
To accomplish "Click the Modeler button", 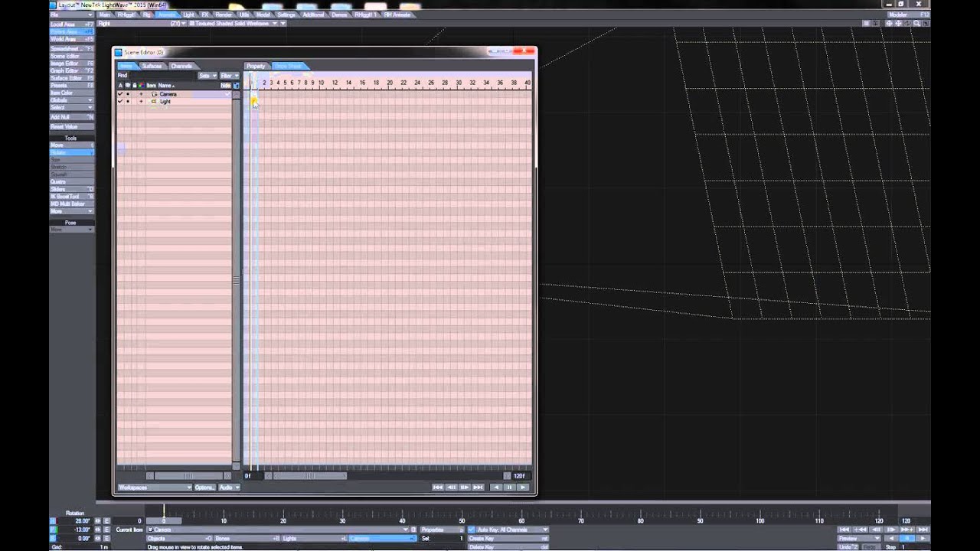I will click(908, 15).
